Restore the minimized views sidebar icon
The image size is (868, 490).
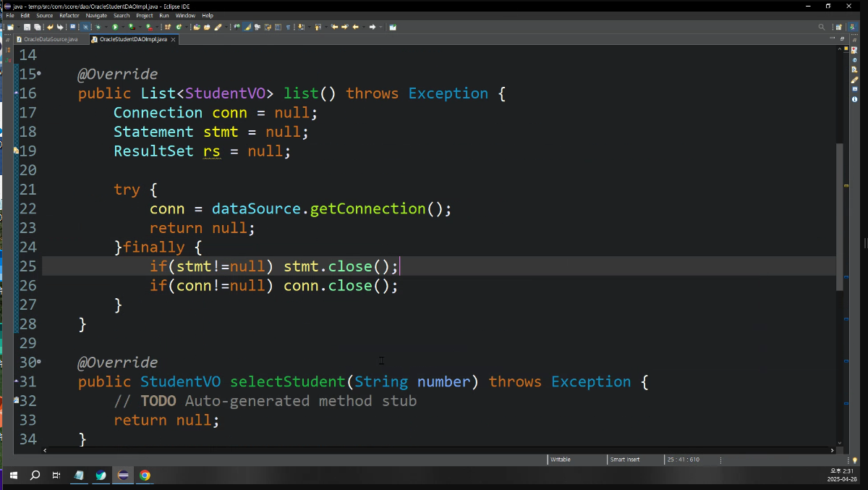pyautogui.click(x=854, y=41)
